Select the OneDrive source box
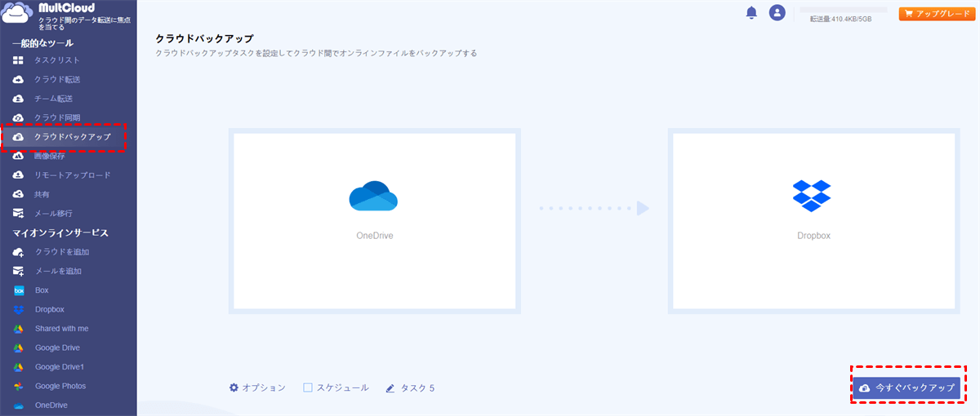 point(375,221)
